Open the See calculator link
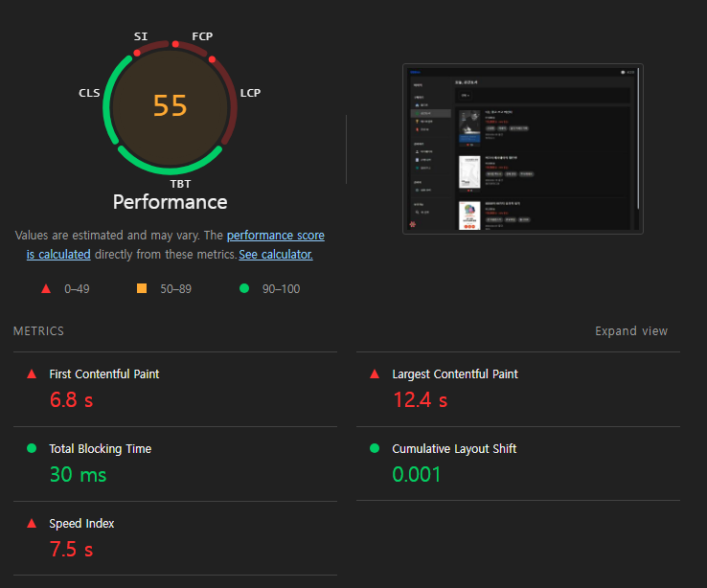This screenshot has width=707, height=588. pyautogui.click(x=276, y=255)
